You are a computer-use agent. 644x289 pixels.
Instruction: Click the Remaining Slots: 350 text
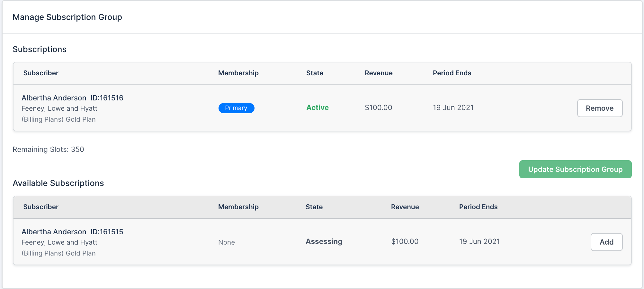coord(48,150)
